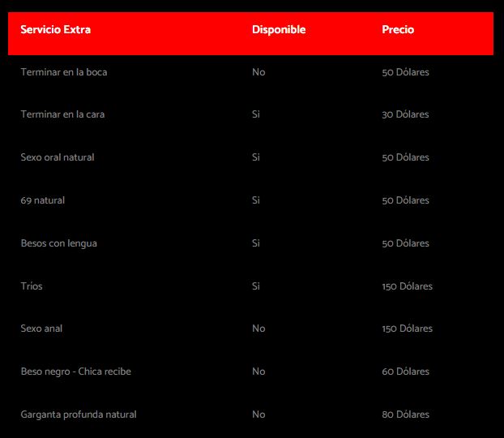504x438 pixels.
Task: Click the Si availability for 69 natural
Action: click(x=256, y=200)
